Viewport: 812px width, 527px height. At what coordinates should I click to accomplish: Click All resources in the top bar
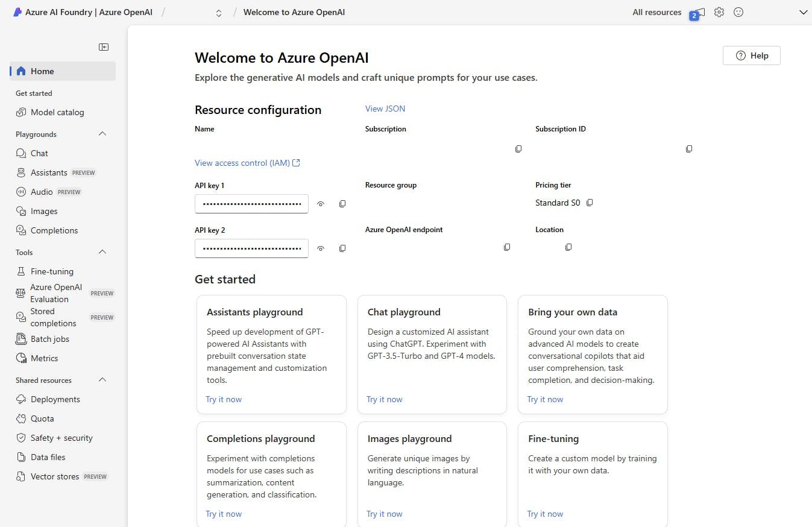coord(657,12)
